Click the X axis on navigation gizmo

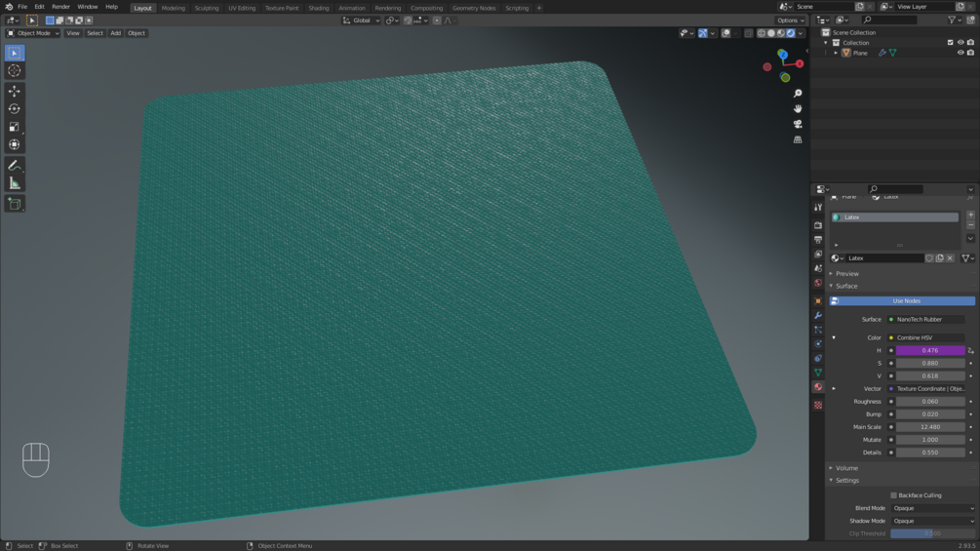800,63
